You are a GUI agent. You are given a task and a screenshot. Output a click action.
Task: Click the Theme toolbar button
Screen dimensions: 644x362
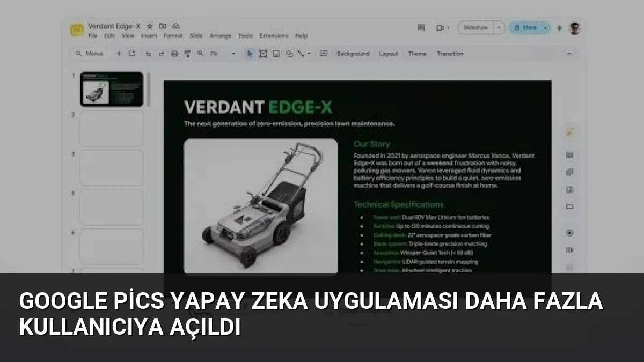click(417, 54)
